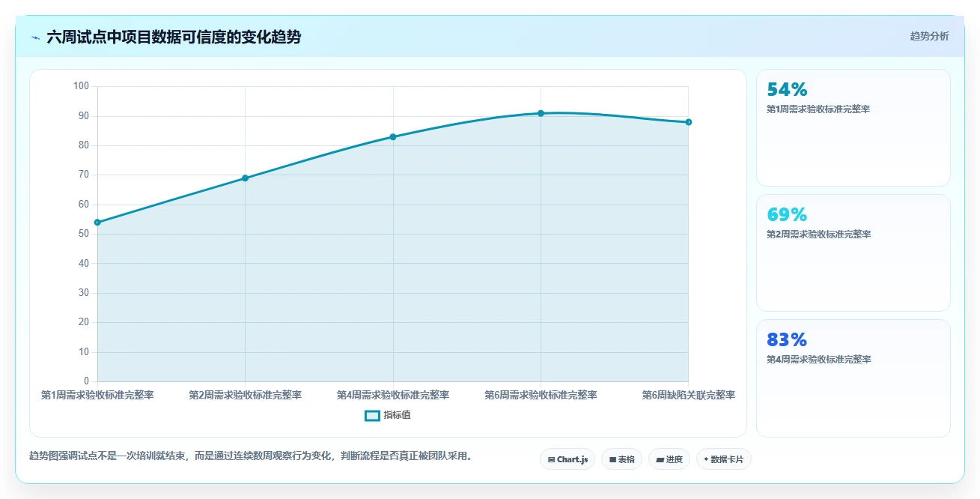Image resolution: width=980 pixels, height=499 pixels.
Task: Click the 第4周需求验收标准完整率 caption under 83%
Action: click(x=819, y=360)
